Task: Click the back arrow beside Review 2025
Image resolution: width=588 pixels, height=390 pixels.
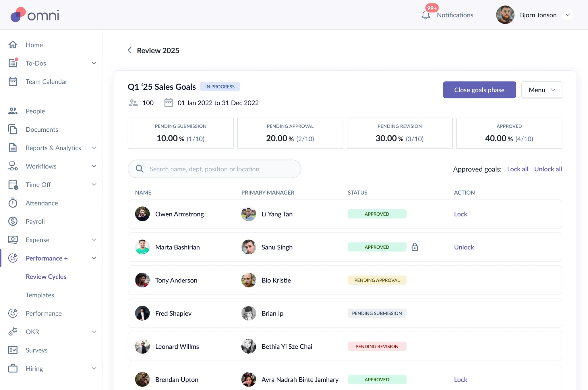Action: point(130,50)
